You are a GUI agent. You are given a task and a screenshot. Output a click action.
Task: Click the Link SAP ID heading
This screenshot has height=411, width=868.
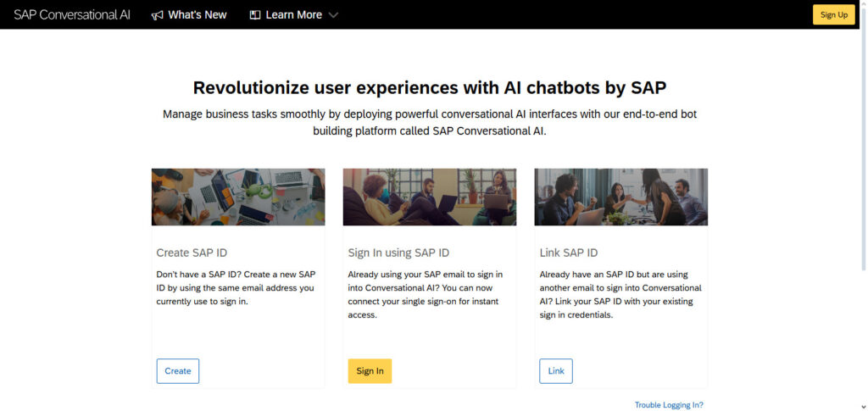pyautogui.click(x=569, y=253)
